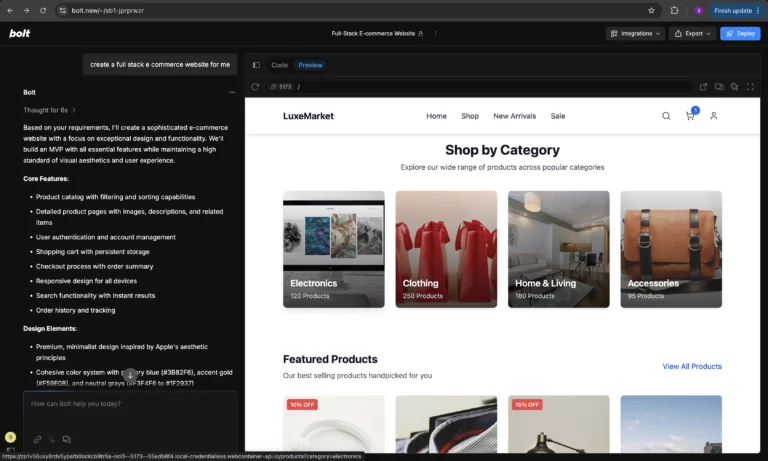The height and width of the screenshot is (461, 768).
Task: Bookmark this page with the star icon
Action: point(651,10)
